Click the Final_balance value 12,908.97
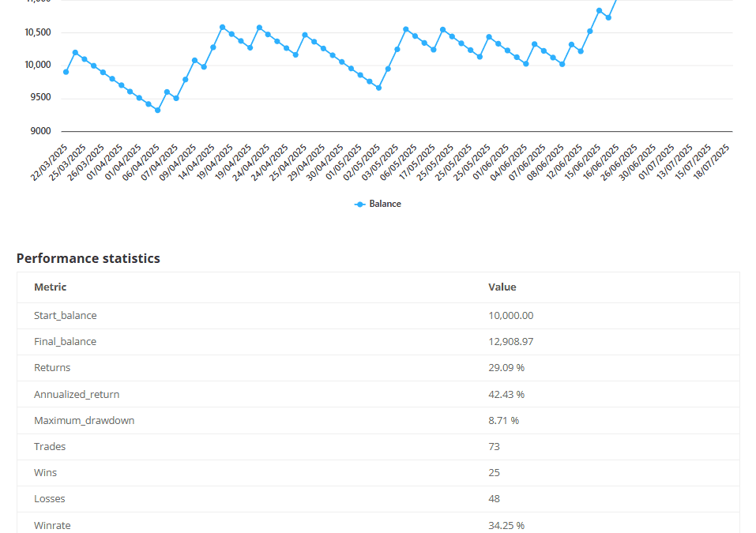This screenshot has width=756, height=533. (510, 342)
